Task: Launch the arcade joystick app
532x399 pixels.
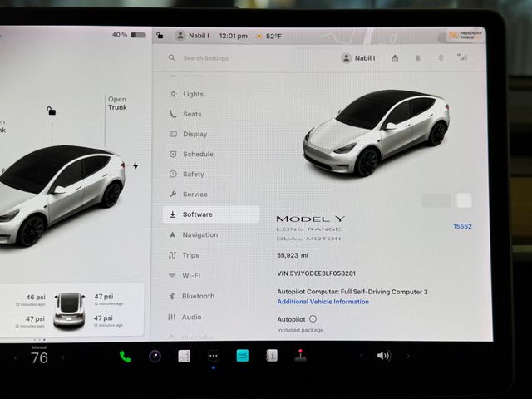Action: [300, 355]
